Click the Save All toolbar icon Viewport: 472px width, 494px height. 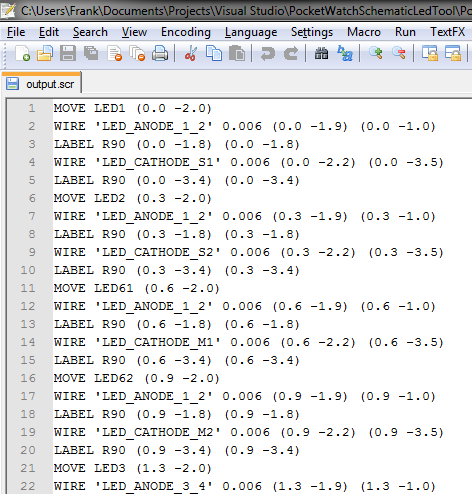(x=91, y=53)
